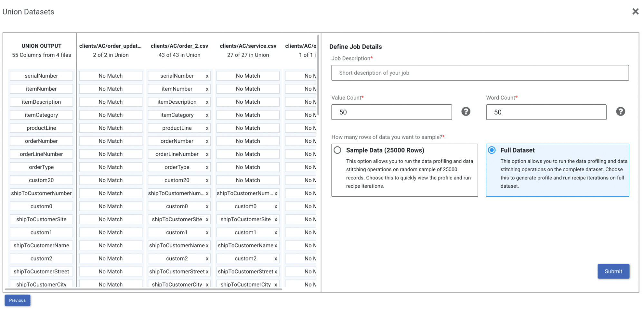
Task: Remove custom2 mapping in service.csv column
Action: [275, 259]
